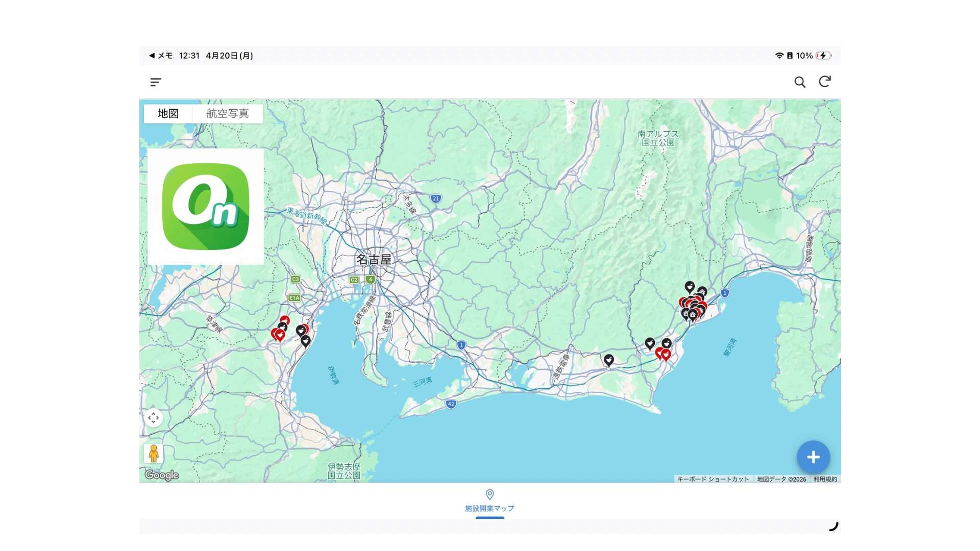Click the 名古屋 city label
Viewport: 980px width, 551px height.
click(x=374, y=259)
